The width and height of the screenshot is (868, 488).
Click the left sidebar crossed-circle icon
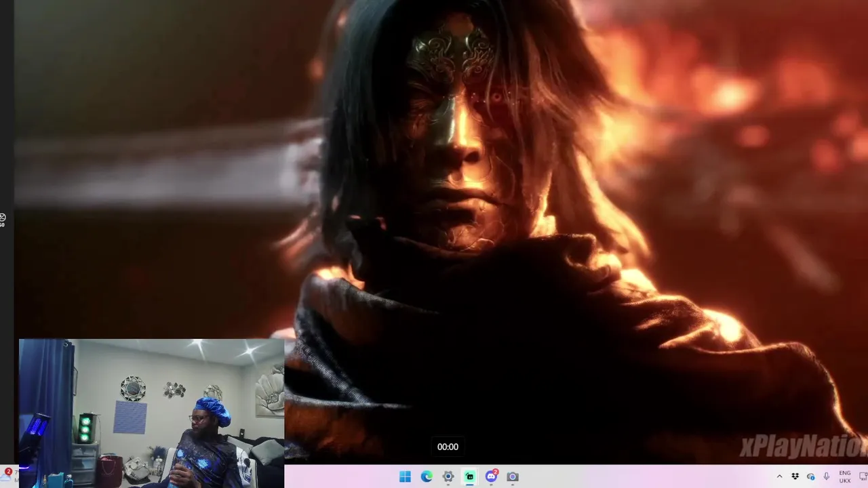click(x=3, y=218)
